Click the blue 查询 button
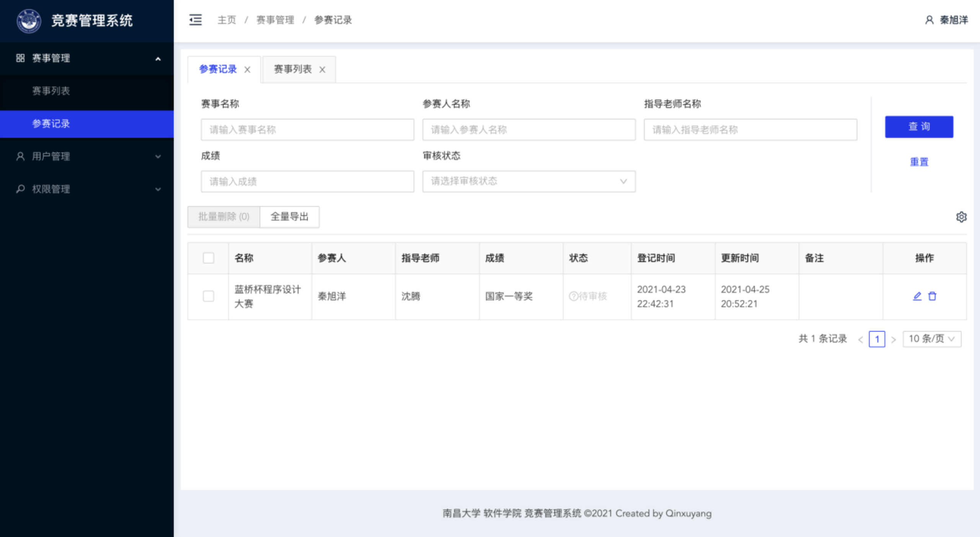Screen dimensions: 980x537 pos(919,127)
